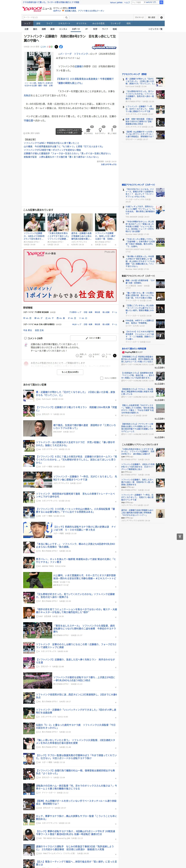This screenshot has height=868, width=186.
Task: Open related article 山川穂高 今の球界最高投手
Action: click(63, 147)
